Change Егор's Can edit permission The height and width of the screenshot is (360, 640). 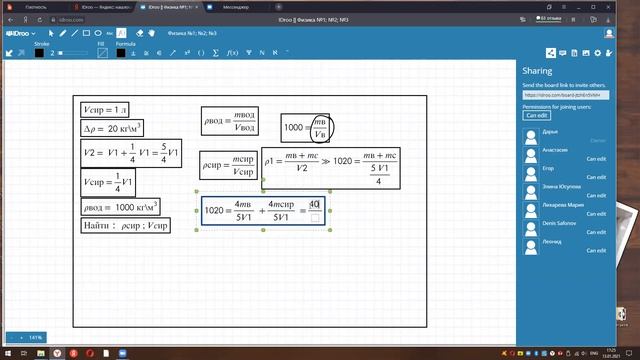(x=596, y=177)
